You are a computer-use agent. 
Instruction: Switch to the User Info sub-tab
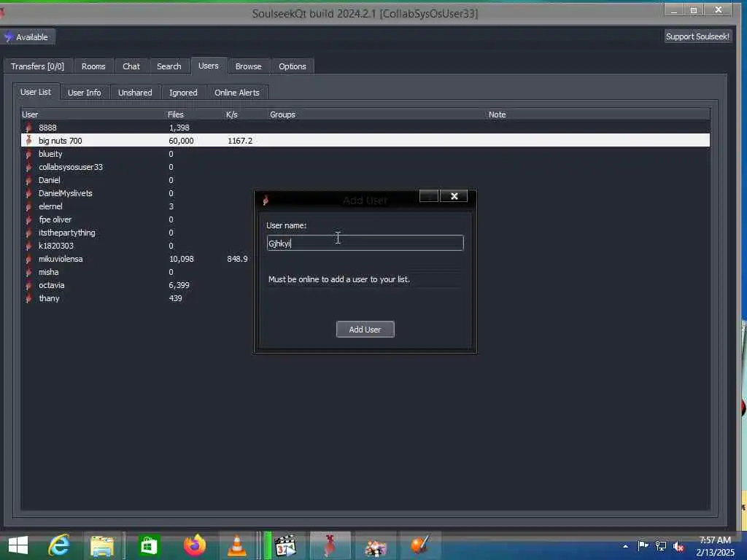tap(85, 93)
